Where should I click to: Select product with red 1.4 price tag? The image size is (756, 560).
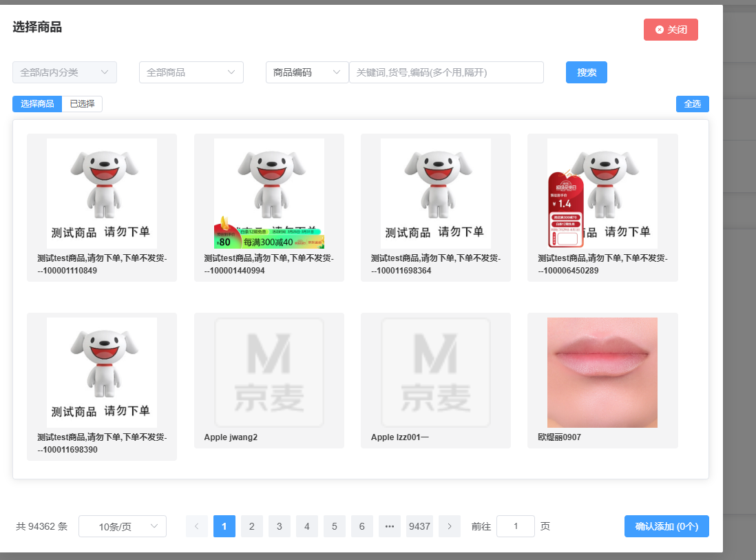point(602,194)
